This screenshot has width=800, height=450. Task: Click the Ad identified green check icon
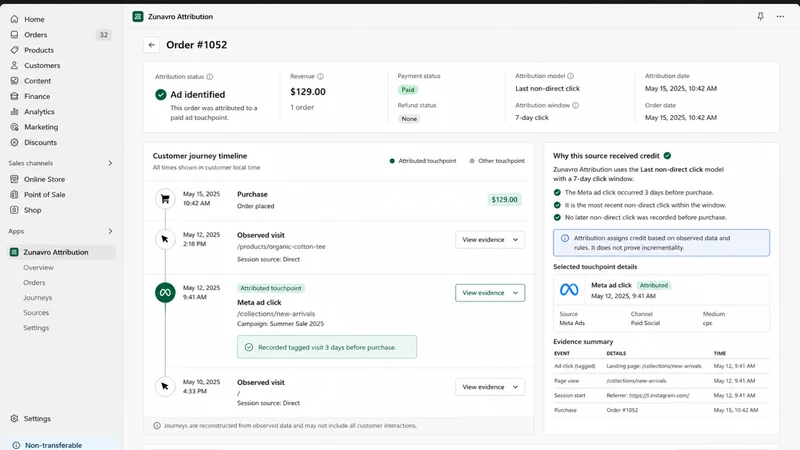pyautogui.click(x=161, y=94)
